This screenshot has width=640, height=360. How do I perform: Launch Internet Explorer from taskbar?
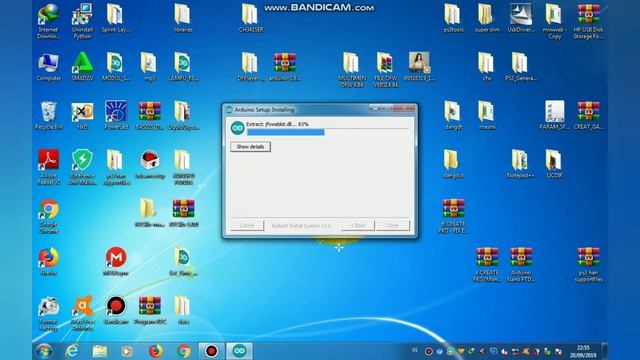pos(72,351)
